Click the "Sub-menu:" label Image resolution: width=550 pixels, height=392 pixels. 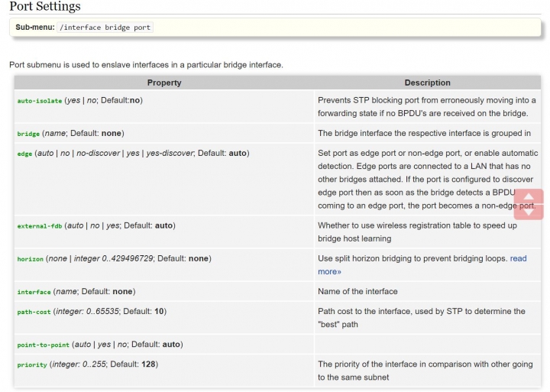pos(35,27)
